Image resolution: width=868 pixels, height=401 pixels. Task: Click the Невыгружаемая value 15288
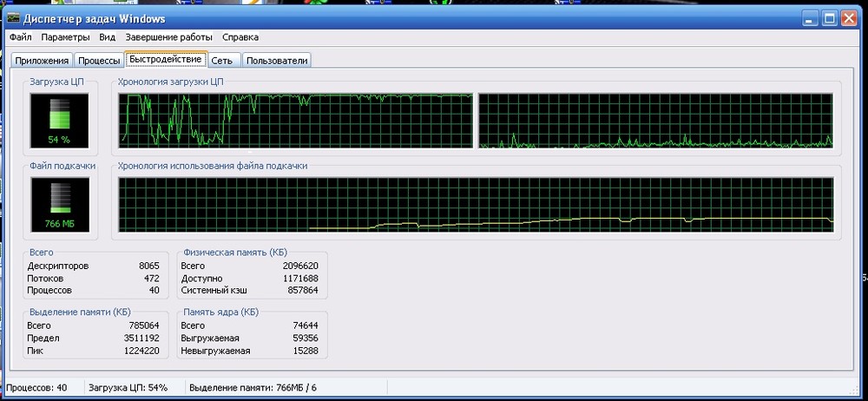pyautogui.click(x=306, y=351)
